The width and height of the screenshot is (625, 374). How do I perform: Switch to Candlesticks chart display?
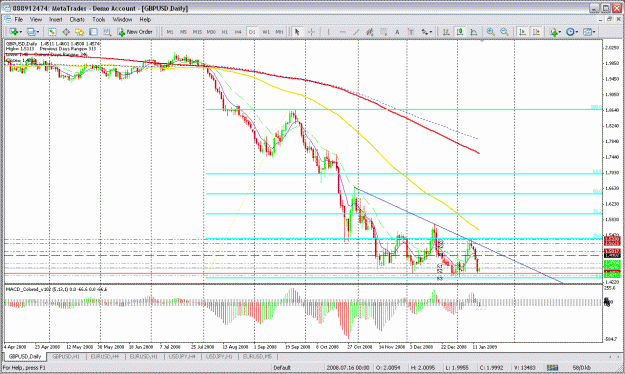click(x=460, y=32)
